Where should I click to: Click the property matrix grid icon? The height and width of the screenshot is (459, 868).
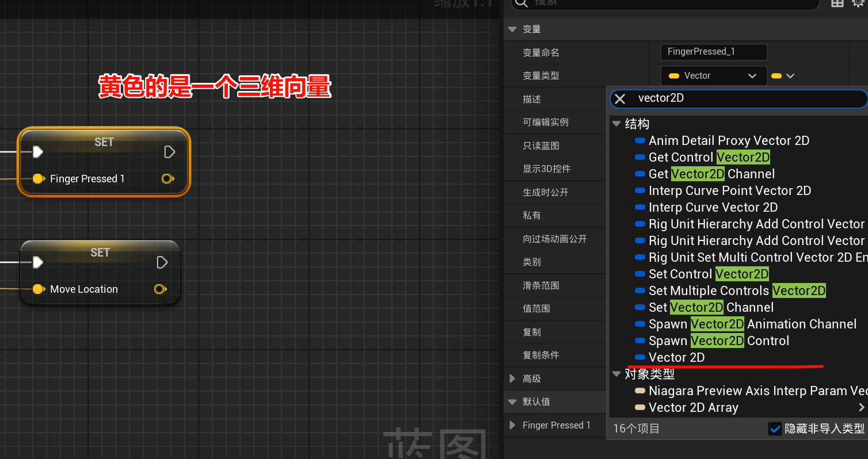tap(837, 3)
